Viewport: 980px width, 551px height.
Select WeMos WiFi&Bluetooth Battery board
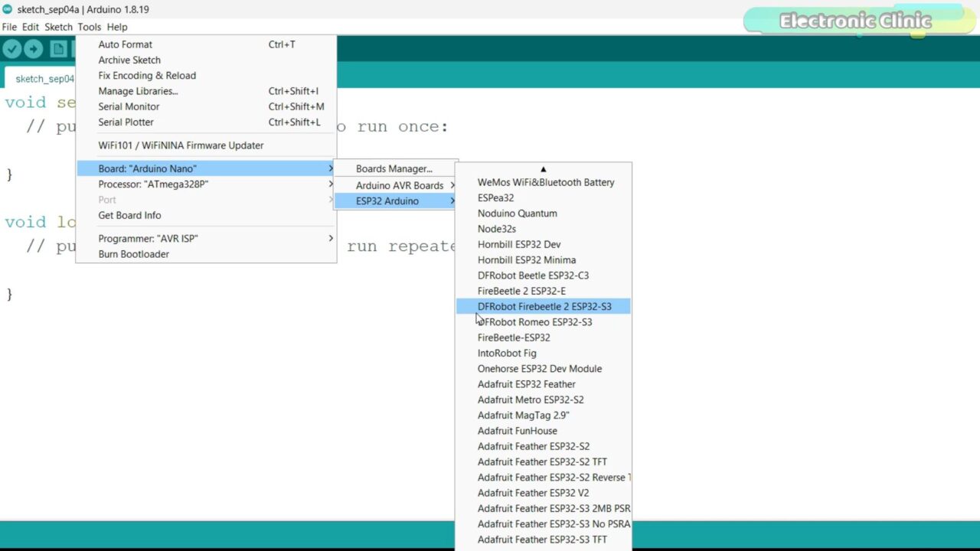pyautogui.click(x=544, y=182)
